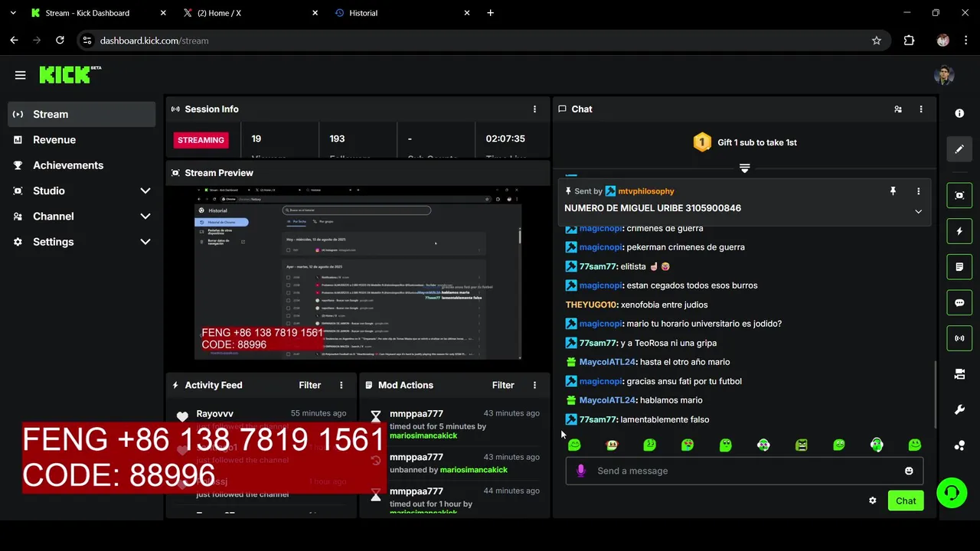
Task: Expand the pinned message chevron
Action: coord(918,211)
